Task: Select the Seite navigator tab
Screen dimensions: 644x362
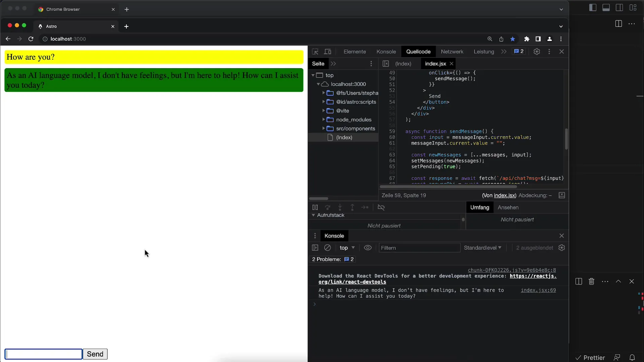Action: click(318, 64)
